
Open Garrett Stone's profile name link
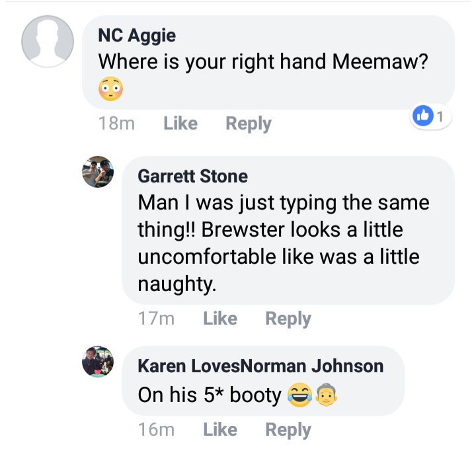point(192,177)
